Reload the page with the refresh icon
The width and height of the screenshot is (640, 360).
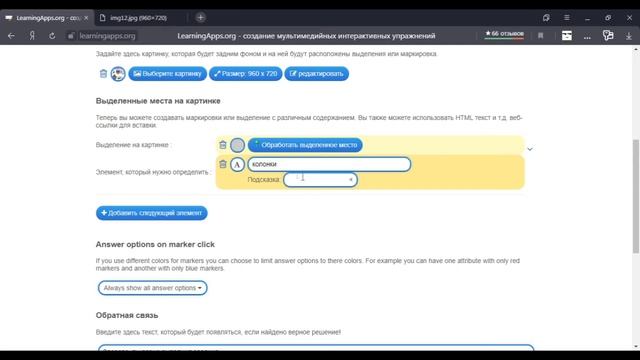[x=52, y=36]
